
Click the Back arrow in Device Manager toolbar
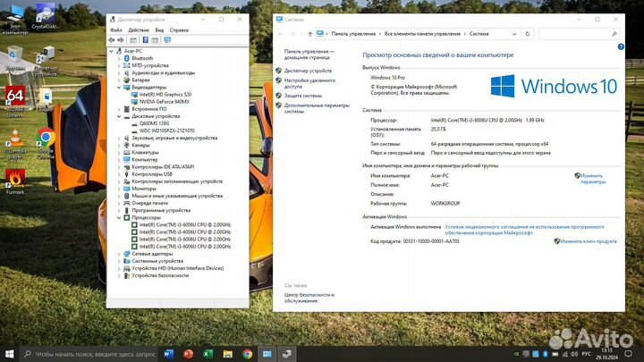(112, 40)
